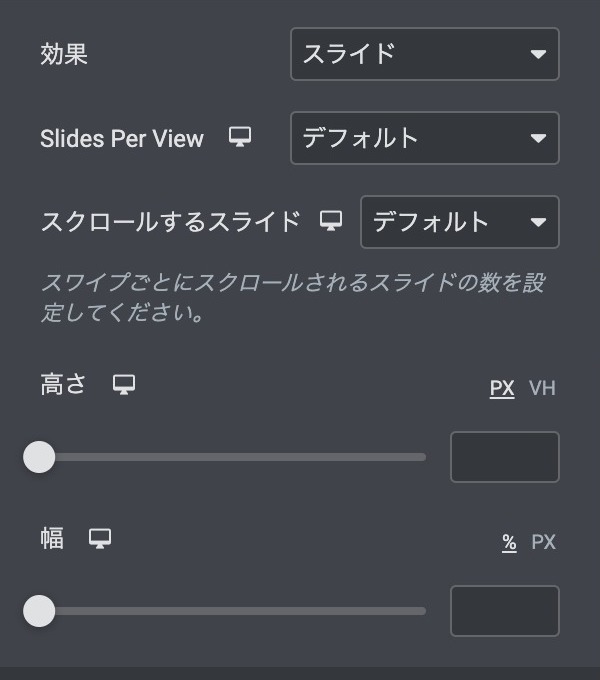
Task: Click the 高さ slider handle
Action: 39,457
